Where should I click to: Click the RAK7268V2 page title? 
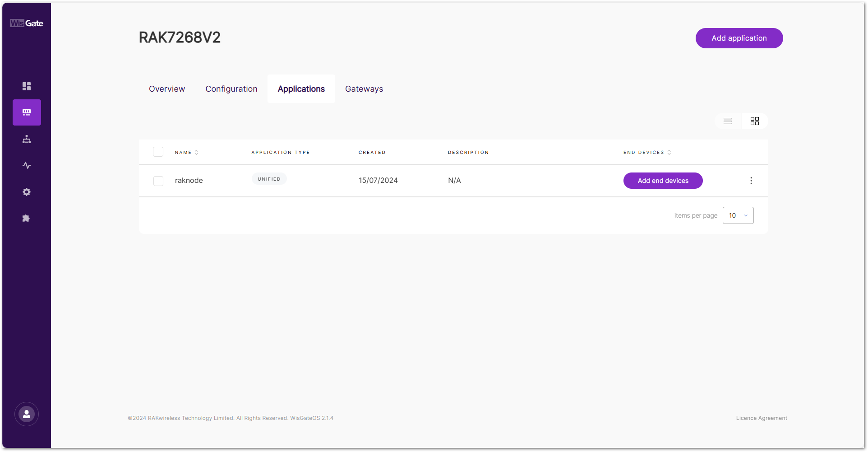(180, 37)
